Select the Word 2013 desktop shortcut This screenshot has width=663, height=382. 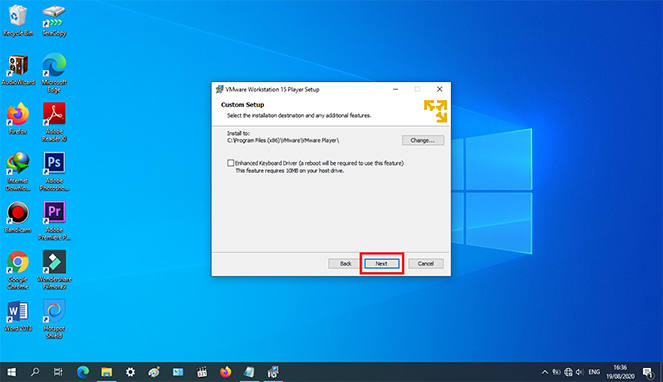point(18,316)
